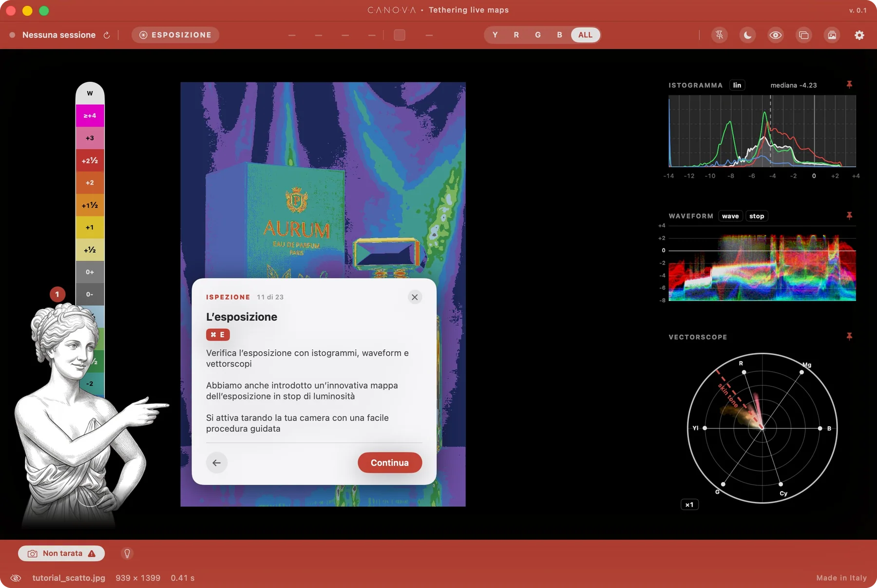
Task: Click the W white scale cap
Action: tap(90, 94)
